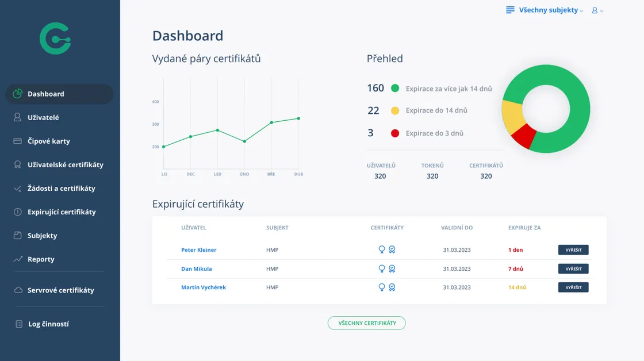Click the green logo in the sidebar
Image resolution: width=644 pixels, height=361 pixels.
[55, 39]
